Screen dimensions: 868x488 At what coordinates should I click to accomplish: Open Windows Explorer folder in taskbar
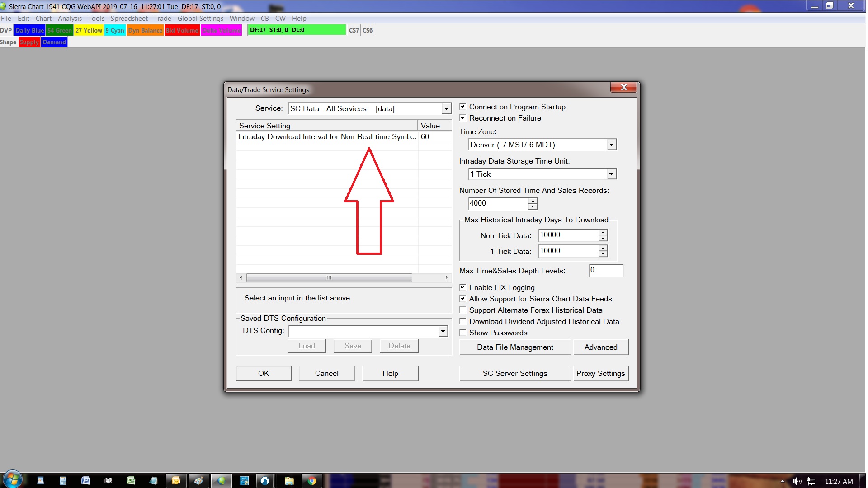289,481
